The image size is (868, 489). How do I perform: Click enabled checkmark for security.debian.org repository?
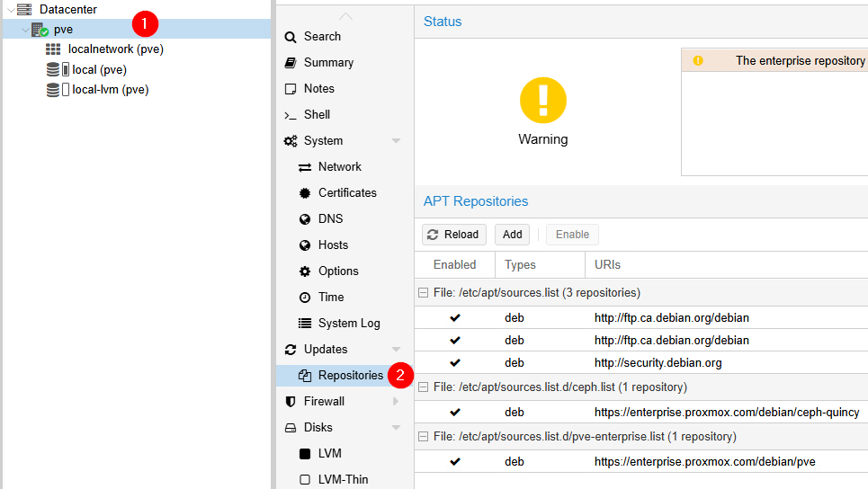(x=455, y=363)
